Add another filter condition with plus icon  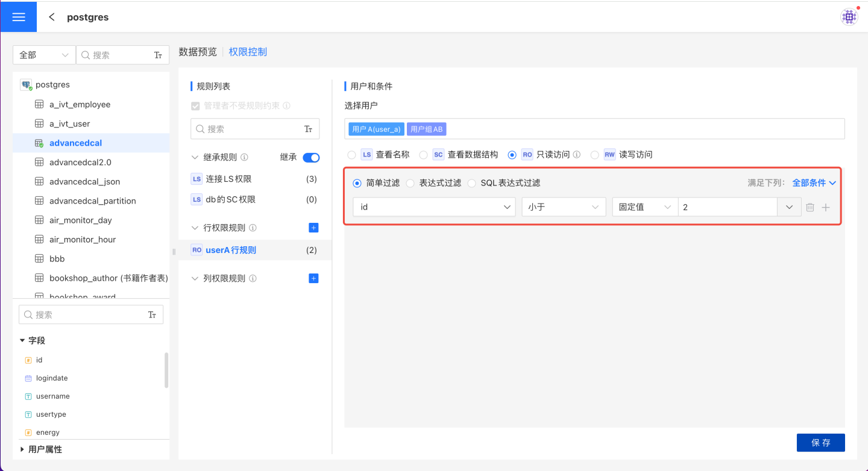826,207
